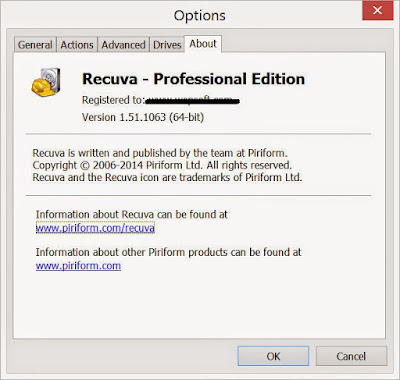Viewport: 400px width, 380px height.
Task: Click the "Registered to:" label
Action: point(113,100)
